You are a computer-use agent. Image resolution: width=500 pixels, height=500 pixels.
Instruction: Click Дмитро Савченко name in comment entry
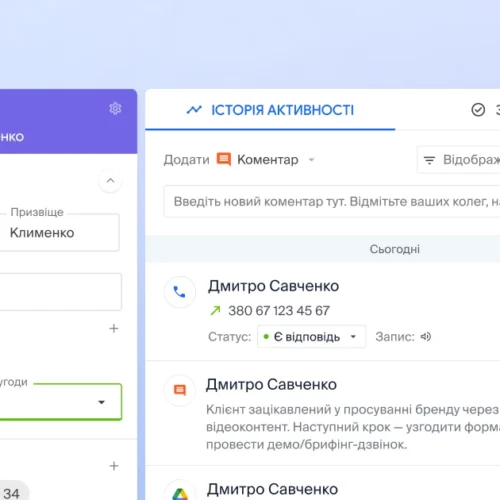coord(271,384)
